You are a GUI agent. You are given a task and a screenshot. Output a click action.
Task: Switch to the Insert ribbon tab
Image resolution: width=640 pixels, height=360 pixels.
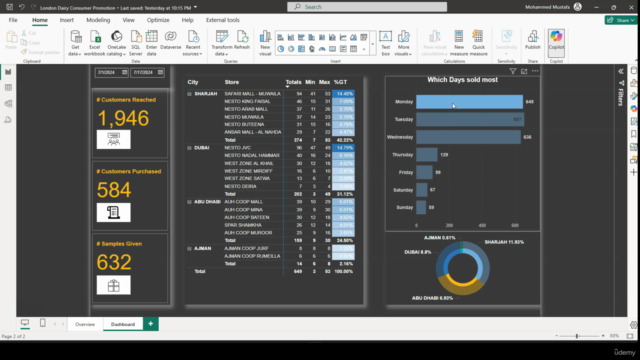(67, 20)
